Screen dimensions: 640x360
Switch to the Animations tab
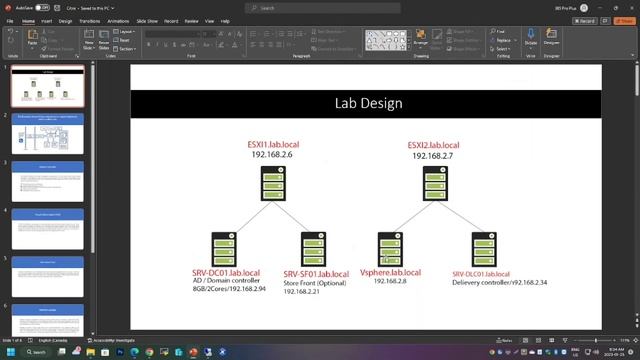tap(118, 21)
